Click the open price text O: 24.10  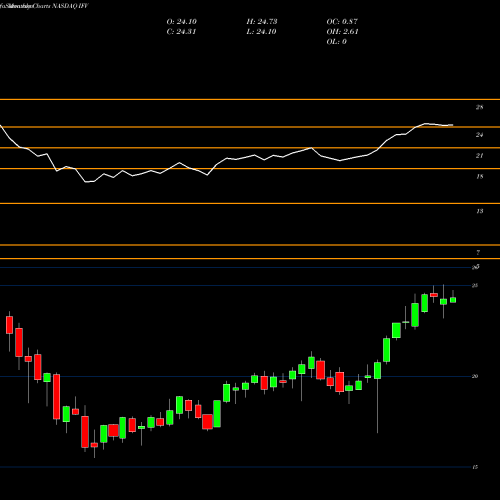(x=181, y=22)
